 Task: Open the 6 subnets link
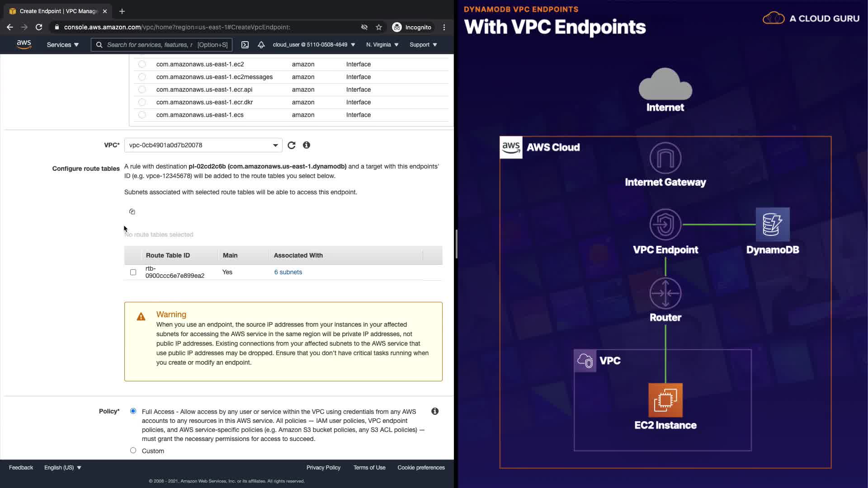(x=288, y=272)
